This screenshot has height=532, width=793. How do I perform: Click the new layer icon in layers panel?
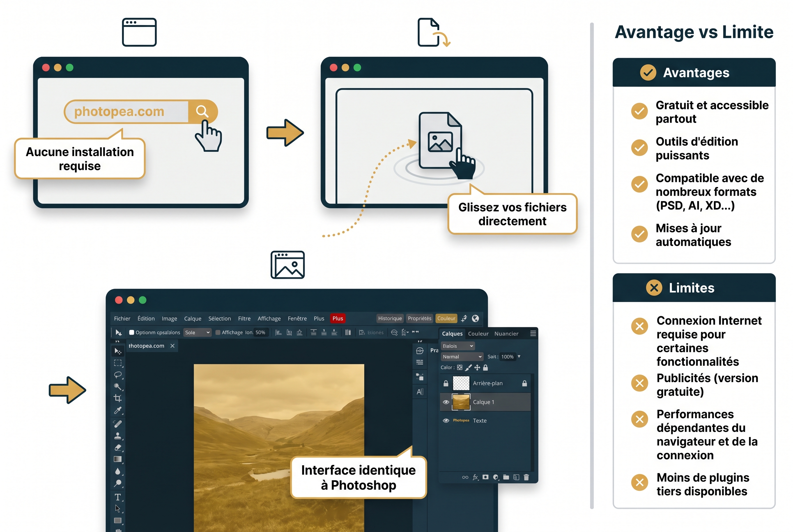(x=516, y=477)
